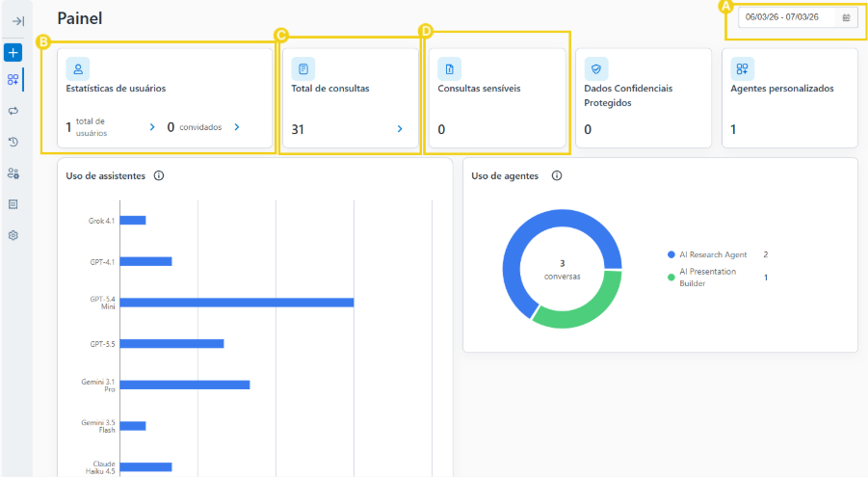Screen dimensions: 868x477
Task: Click the value 31 on Total de consultas
Action: point(298,129)
